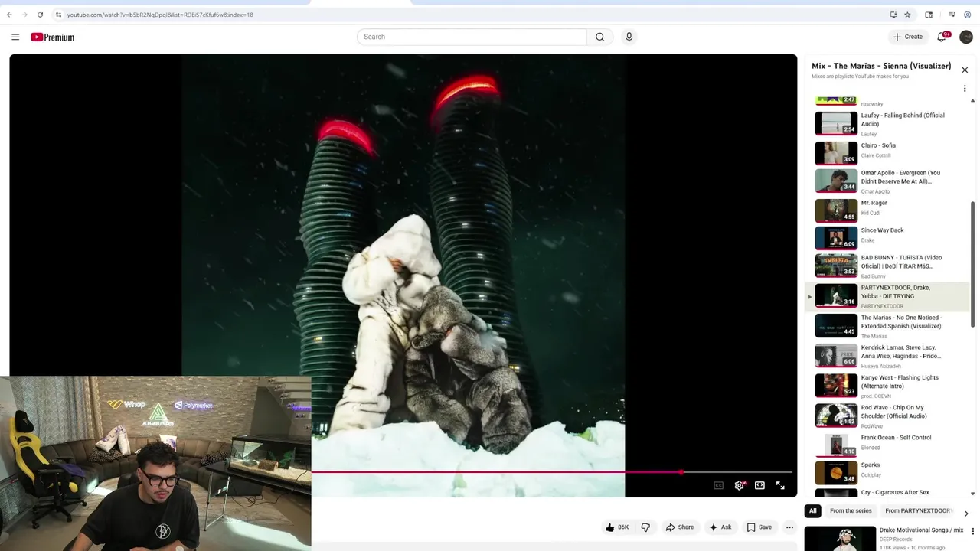This screenshot has width=980, height=551.
Task: Play Omar Apollo - Evergreen from playlist
Action: [x=887, y=181]
